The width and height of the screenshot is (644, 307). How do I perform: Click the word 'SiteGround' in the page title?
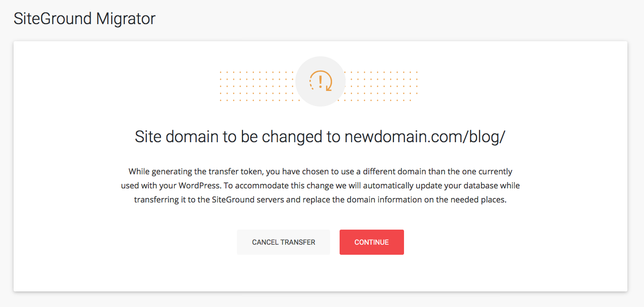pos(52,19)
